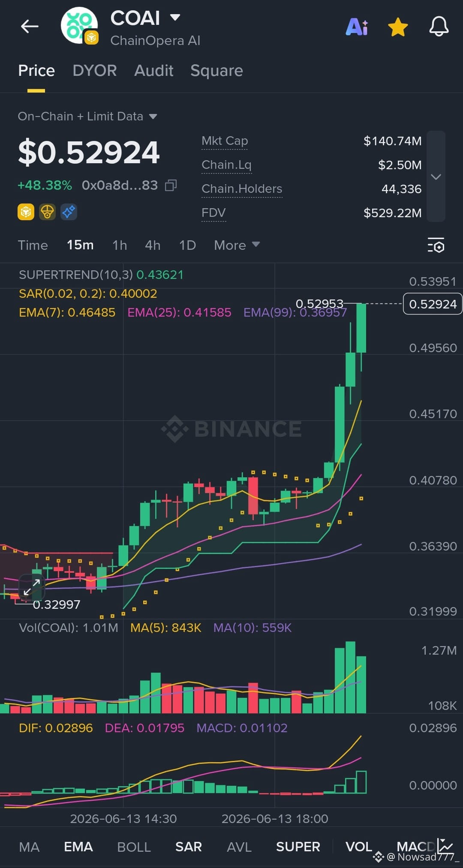Screen dimensions: 463x868
Task: Toggle the BOLL indicator
Action: click(x=134, y=847)
